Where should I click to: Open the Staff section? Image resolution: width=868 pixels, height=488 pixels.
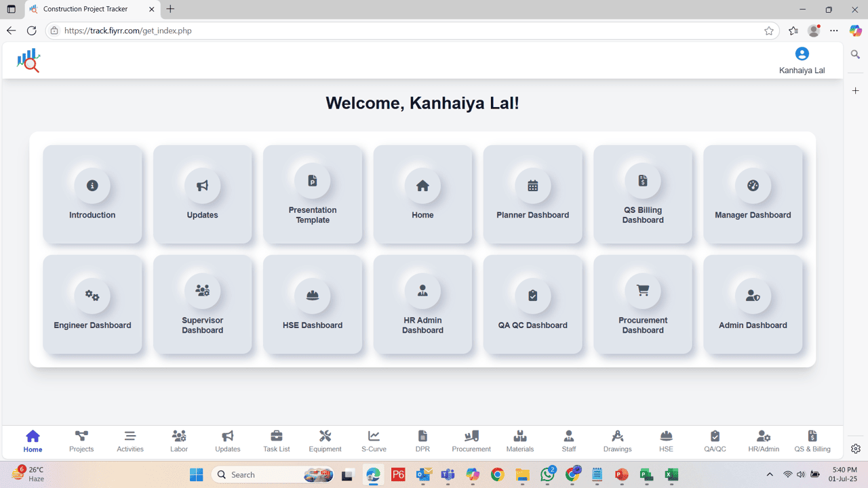[568, 441]
